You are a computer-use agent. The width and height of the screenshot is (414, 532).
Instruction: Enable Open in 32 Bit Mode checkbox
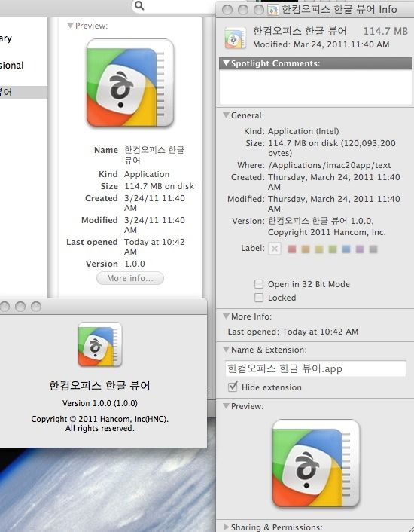259,284
